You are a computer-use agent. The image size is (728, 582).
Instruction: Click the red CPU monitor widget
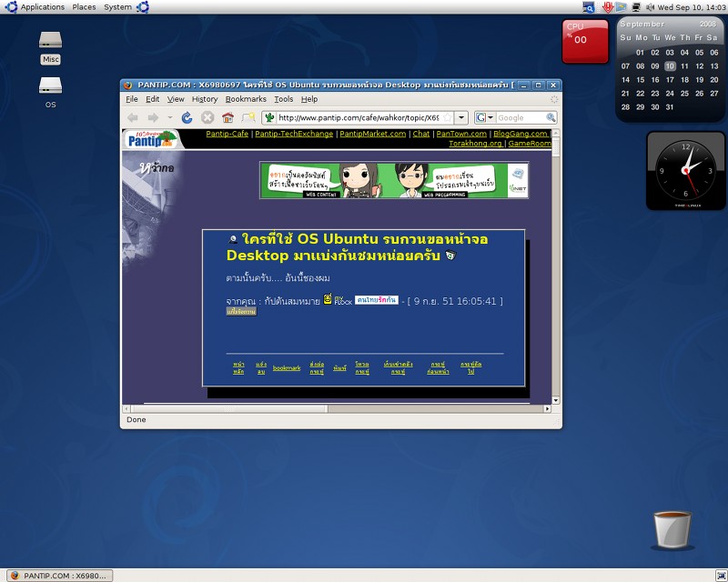pyautogui.click(x=585, y=41)
